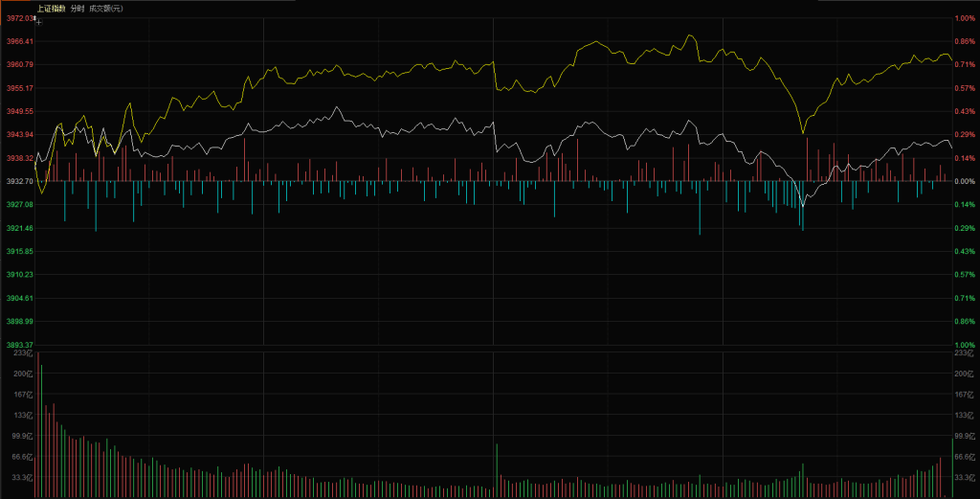
Task: Click the 233亿 volume label on the left
Action: [23, 352]
